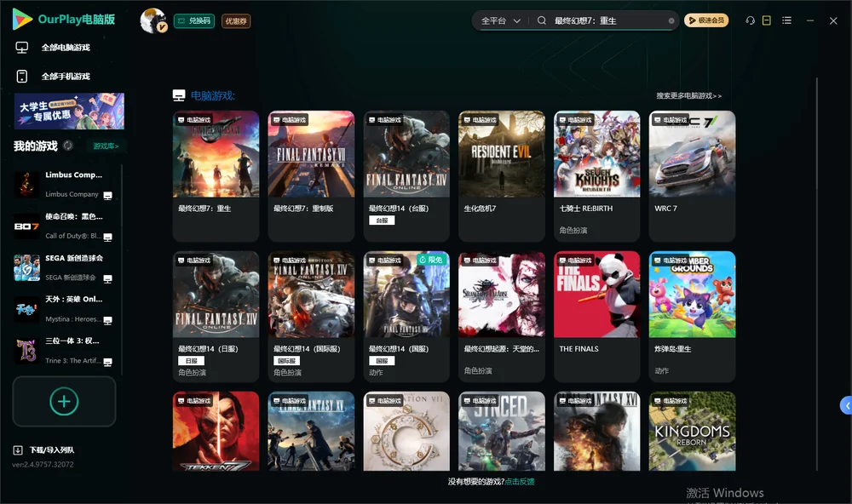Image resolution: width=852 pixels, height=504 pixels.
Task: Open the 最终幻想14 (日服) game card
Action: pos(216,316)
